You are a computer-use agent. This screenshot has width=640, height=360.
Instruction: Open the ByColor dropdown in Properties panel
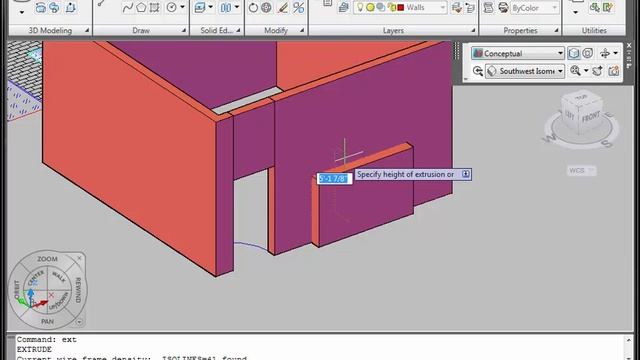click(554, 7)
